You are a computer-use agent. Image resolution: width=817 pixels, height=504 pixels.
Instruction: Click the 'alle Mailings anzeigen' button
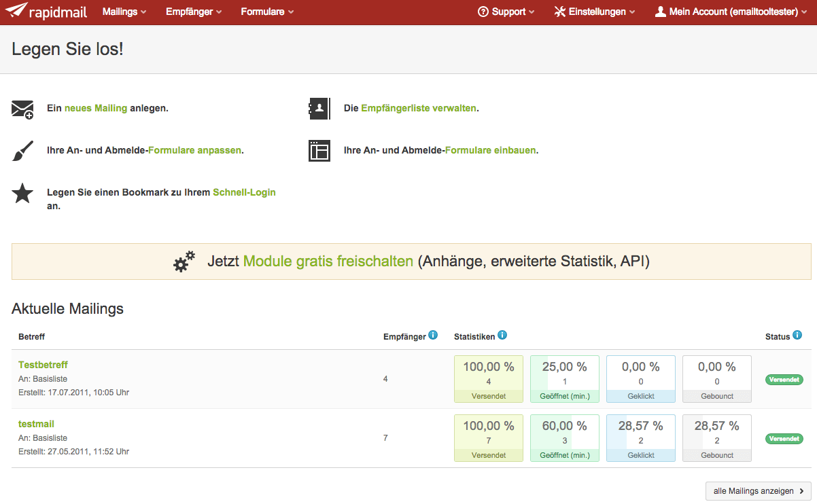758,491
